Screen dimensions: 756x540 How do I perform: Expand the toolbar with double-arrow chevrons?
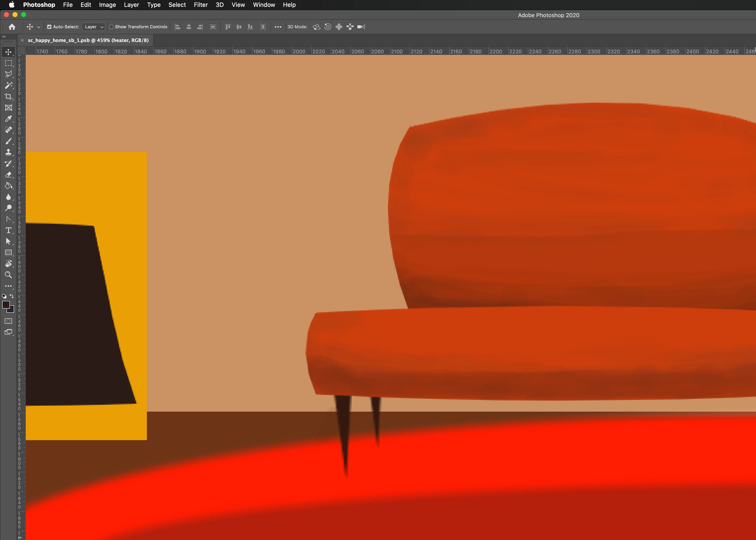click(4, 37)
